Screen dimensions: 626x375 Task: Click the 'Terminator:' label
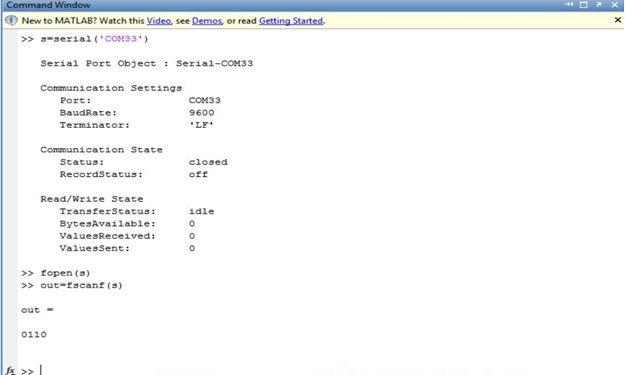coord(95,125)
